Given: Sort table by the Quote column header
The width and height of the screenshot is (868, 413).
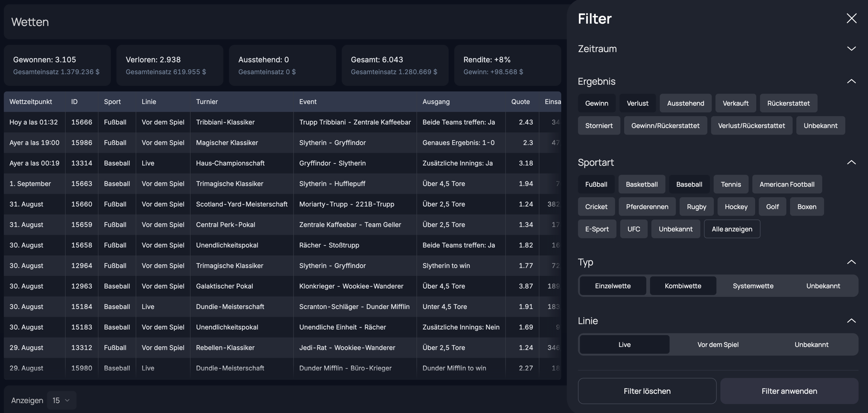Looking at the screenshot, I should tap(520, 102).
